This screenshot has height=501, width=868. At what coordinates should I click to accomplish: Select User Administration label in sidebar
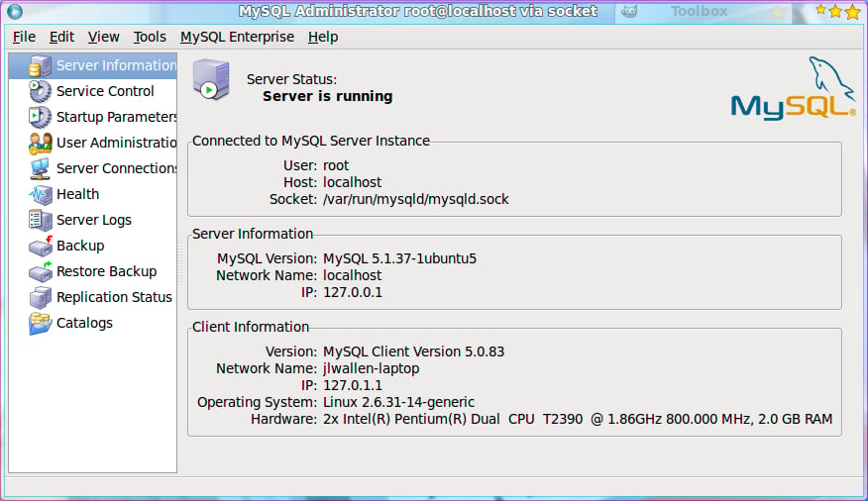coord(116,143)
